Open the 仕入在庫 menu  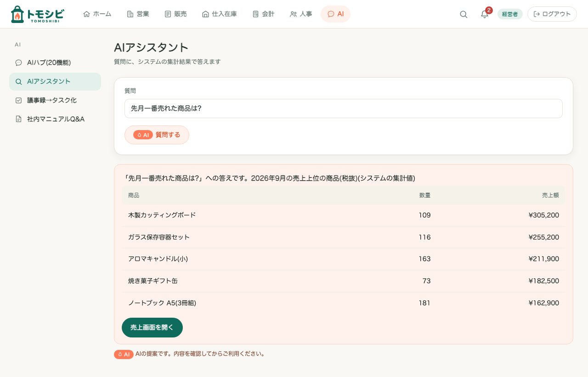[x=220, y=14]
